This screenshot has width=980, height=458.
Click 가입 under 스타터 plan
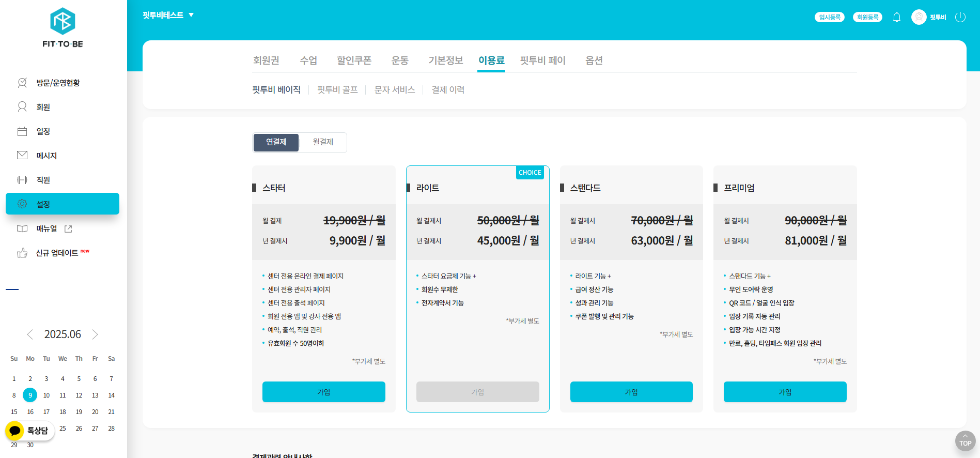click(x=324, y=392)
